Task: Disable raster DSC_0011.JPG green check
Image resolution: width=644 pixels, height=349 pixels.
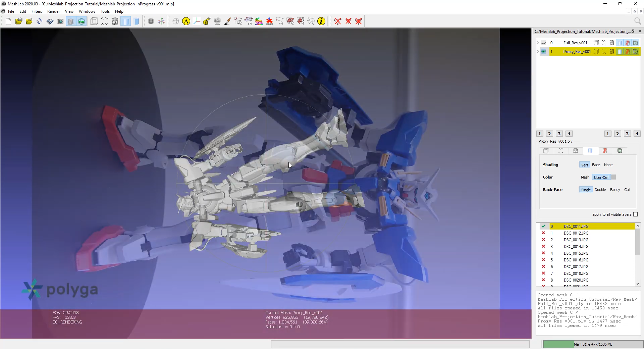Action: [x=543, y=226]
